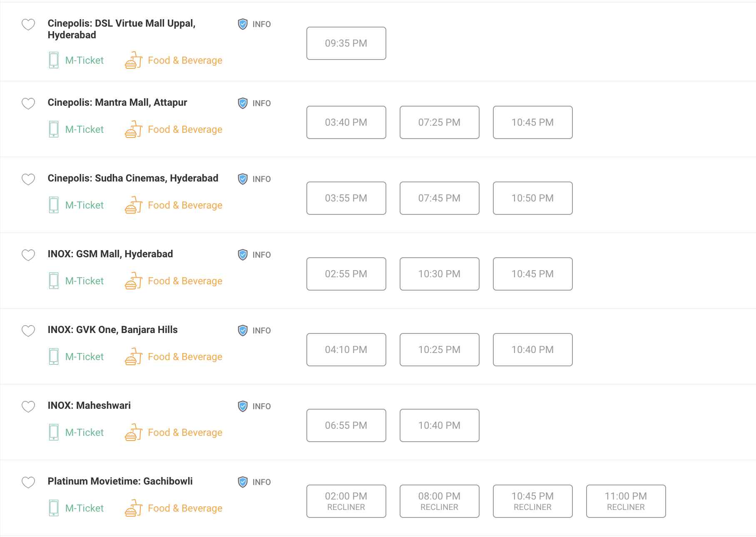Click INFO shield icon for Cinepolis Mantra Mall
The height and width of the screenshot is (537, 756).
[x=243, y=103]
